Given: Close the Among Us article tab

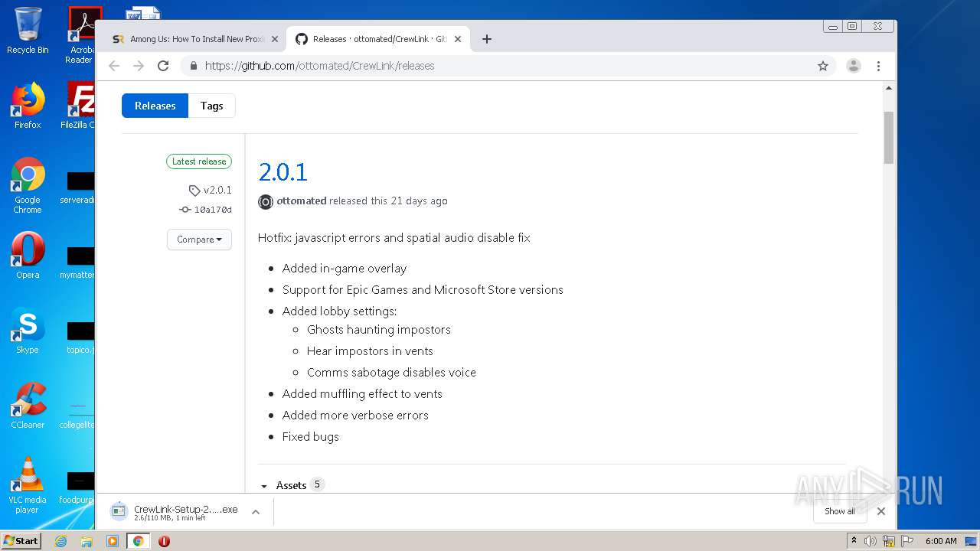Looking at the screenshot, I should pyautogui.click(x=275, y=39).
